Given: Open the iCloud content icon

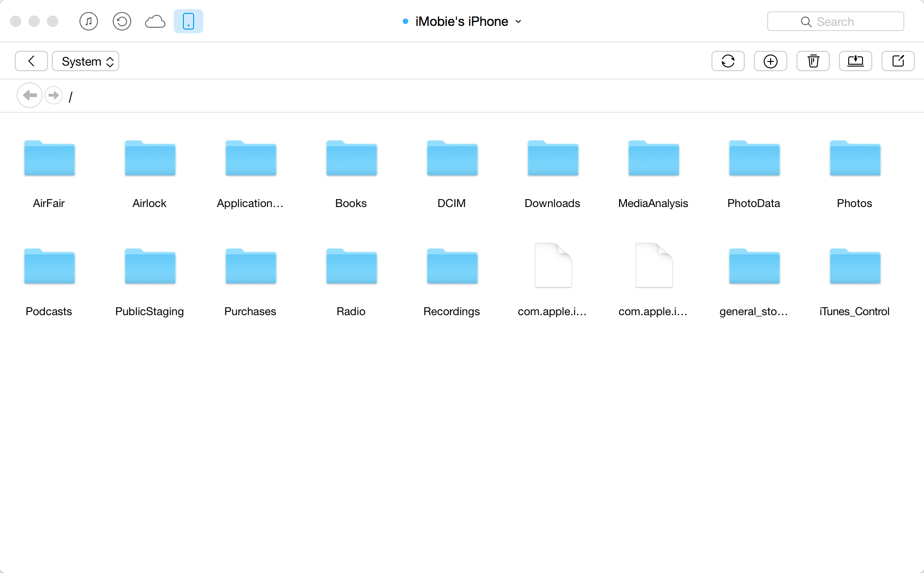Looking at the screenshot, I should click(x=155, y=21).
